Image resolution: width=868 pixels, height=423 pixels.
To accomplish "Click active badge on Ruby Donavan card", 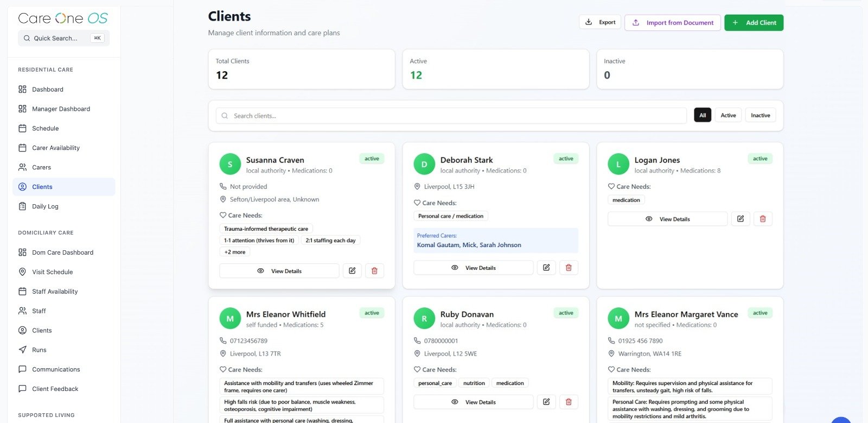I will tap(566, 313).
